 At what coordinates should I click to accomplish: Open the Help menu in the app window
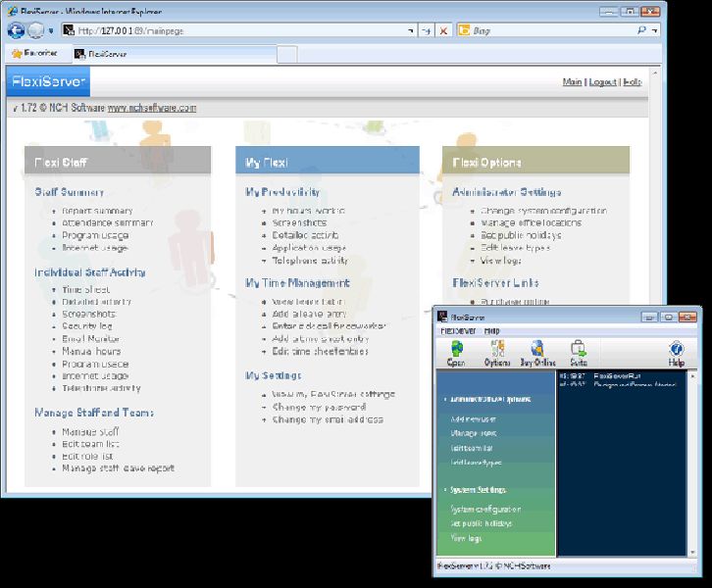[x=491, y=331]
